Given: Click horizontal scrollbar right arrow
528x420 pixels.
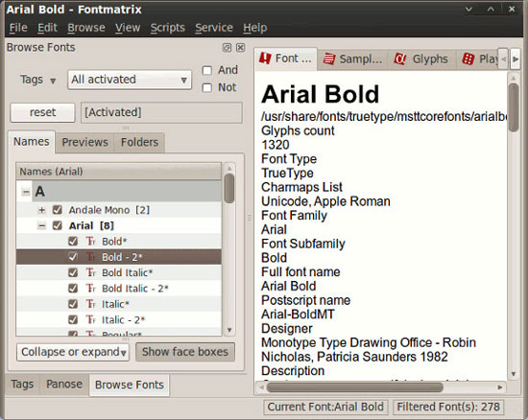Looking at the screenshot, I should point(500,387).
